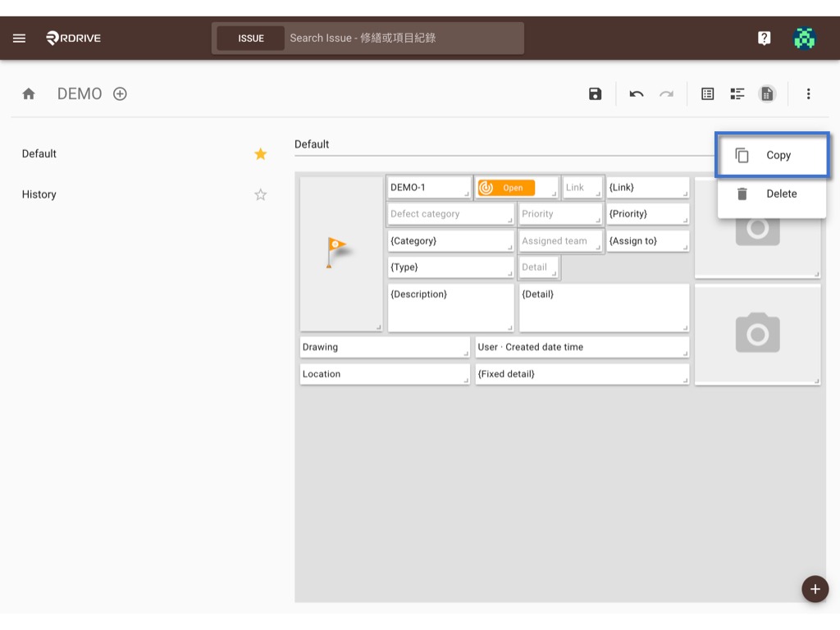The width and height of the screenshot is (840, 630).
Task: Switch to detailed list layout icon
Action: coord(737,94)
